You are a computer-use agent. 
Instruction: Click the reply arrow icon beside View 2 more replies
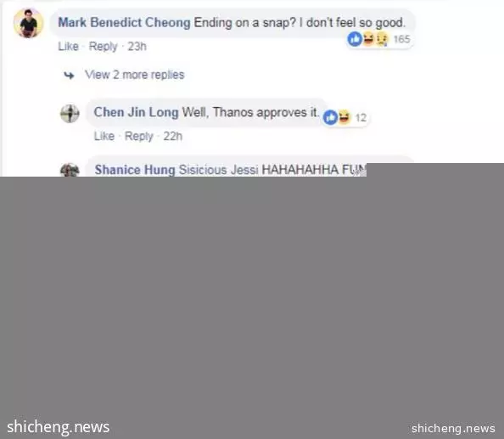[x=69, y=76]
